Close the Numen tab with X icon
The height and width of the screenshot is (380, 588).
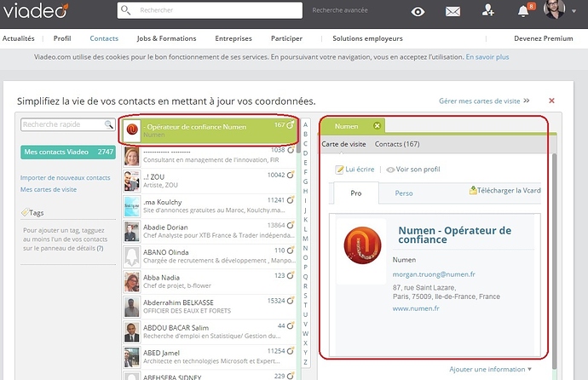pos(377,126)
